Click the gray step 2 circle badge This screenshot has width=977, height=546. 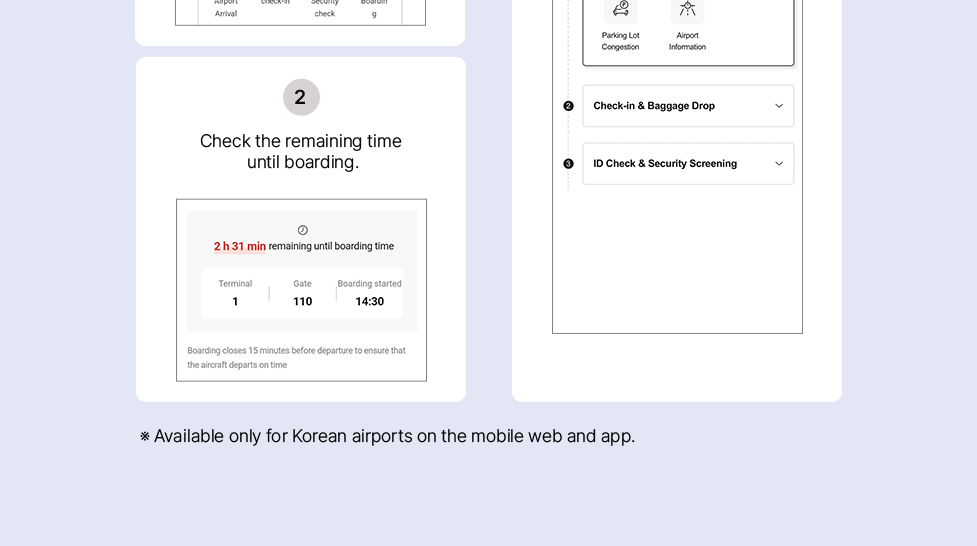[x=301, y=98]
